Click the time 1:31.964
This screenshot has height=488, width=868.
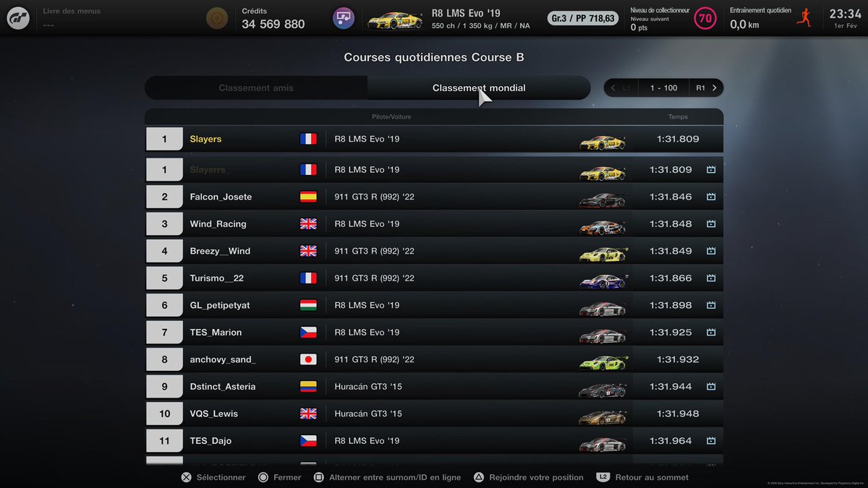(x=671, y=441)
